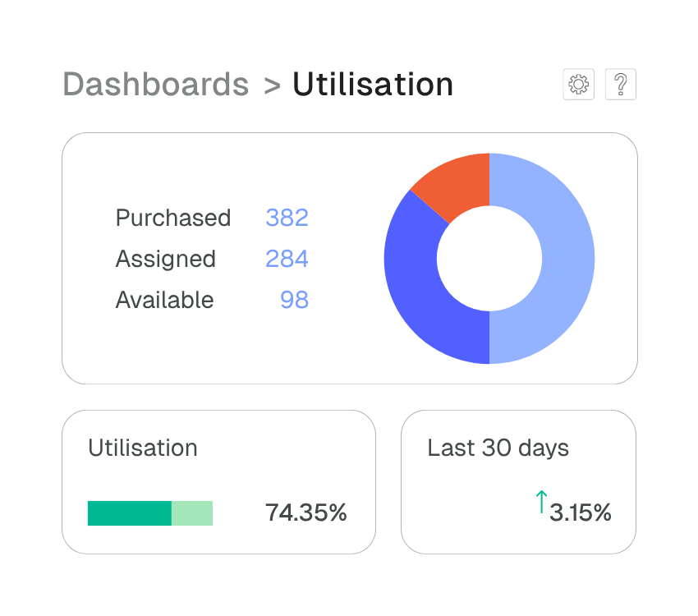Click the Utilisation progress bar
The width and height of the screenshot is (698, 616).
coord(150,512)
